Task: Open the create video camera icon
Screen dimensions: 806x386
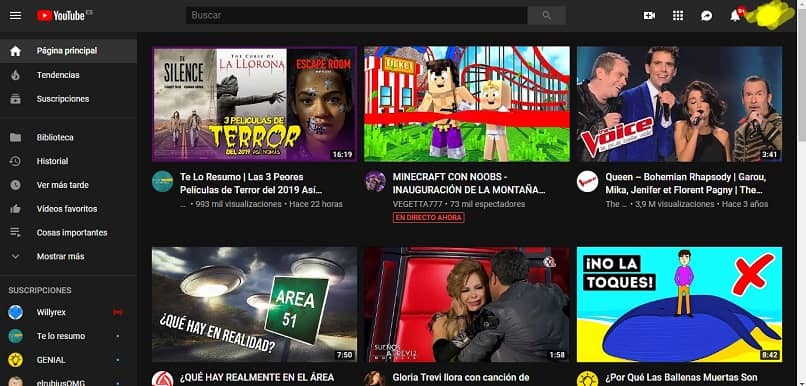Action: (x=649, y=16)
